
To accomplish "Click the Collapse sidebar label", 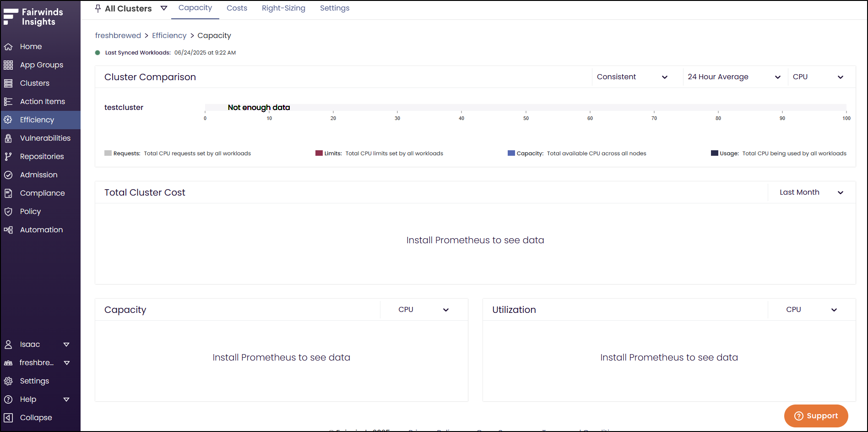I will coord(36,418).
